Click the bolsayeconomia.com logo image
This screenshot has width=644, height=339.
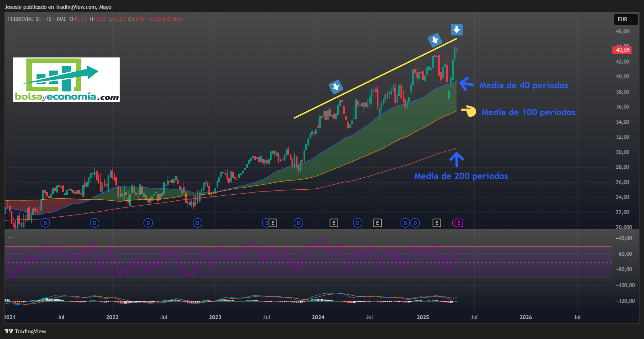(66, 79)
